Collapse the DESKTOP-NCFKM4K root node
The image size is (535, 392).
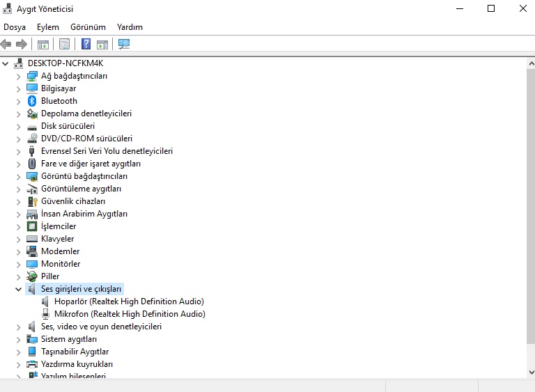coord(6,63)
